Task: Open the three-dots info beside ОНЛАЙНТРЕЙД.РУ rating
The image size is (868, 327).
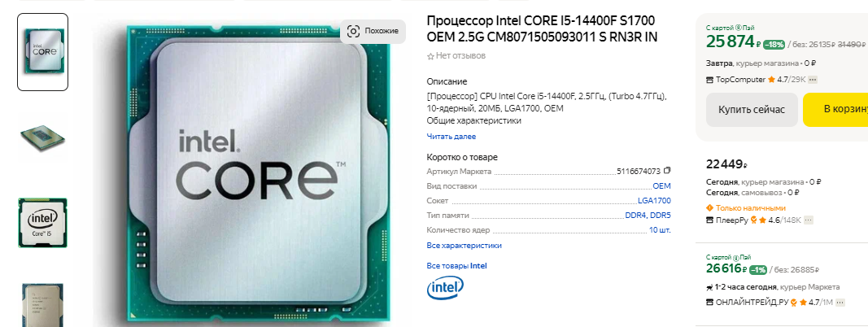Action: 840,303
